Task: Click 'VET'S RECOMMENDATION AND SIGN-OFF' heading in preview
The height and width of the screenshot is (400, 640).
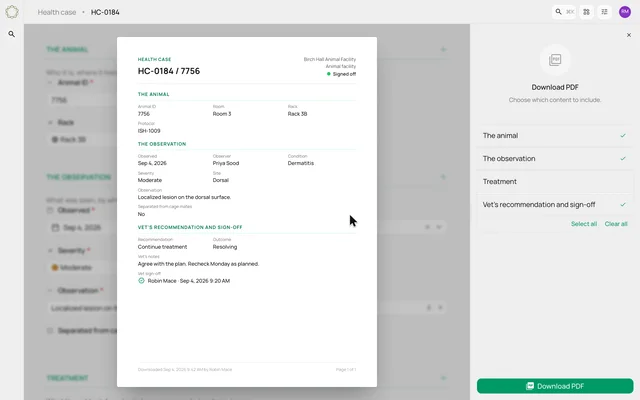Action: pyautogui.click(x=190, y=227)
